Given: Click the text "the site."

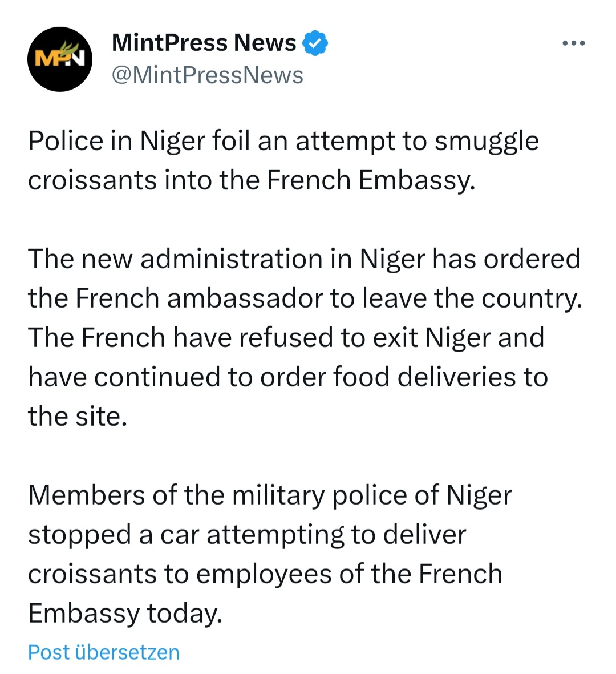Looking at the screenshot, I should [78, 417].
